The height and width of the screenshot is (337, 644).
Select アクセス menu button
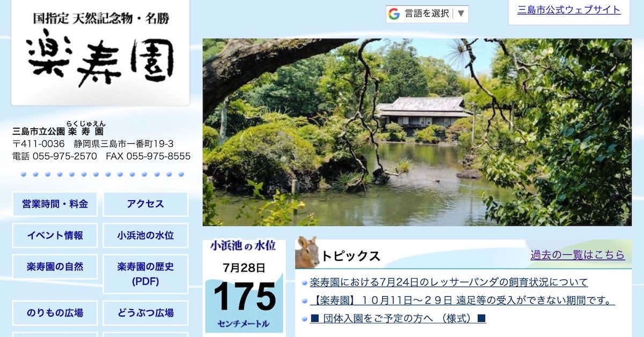(x=145, y=204)
